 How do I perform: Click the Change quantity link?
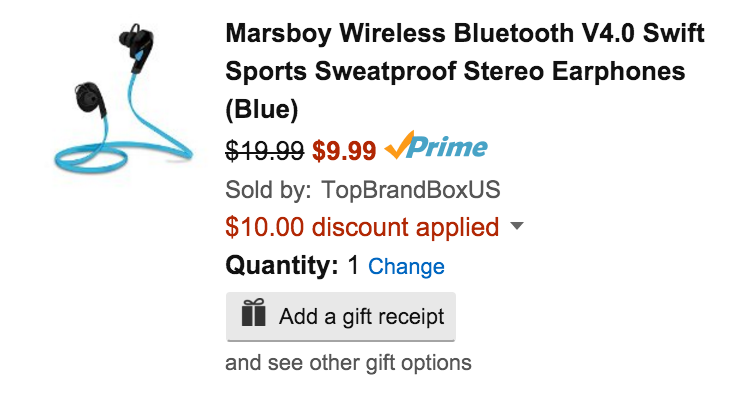[x=406, y=267]
